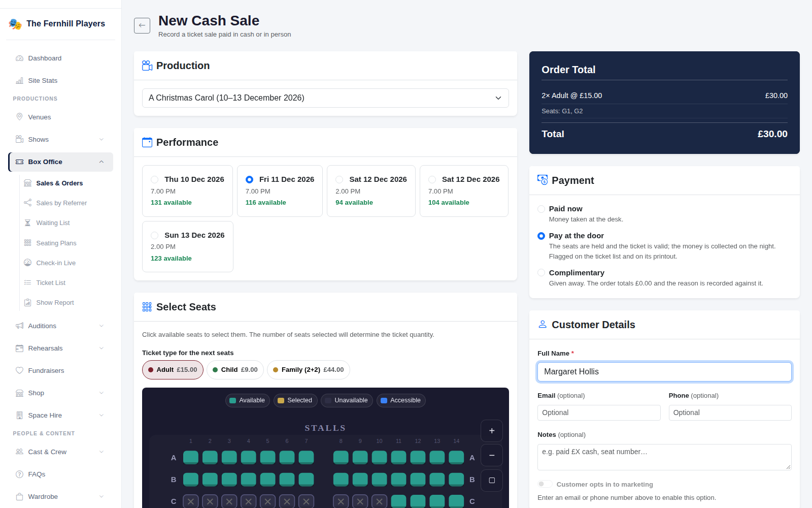Zoom in the seating map with plus
Viewport: 812px width, 508px height.
492,431
